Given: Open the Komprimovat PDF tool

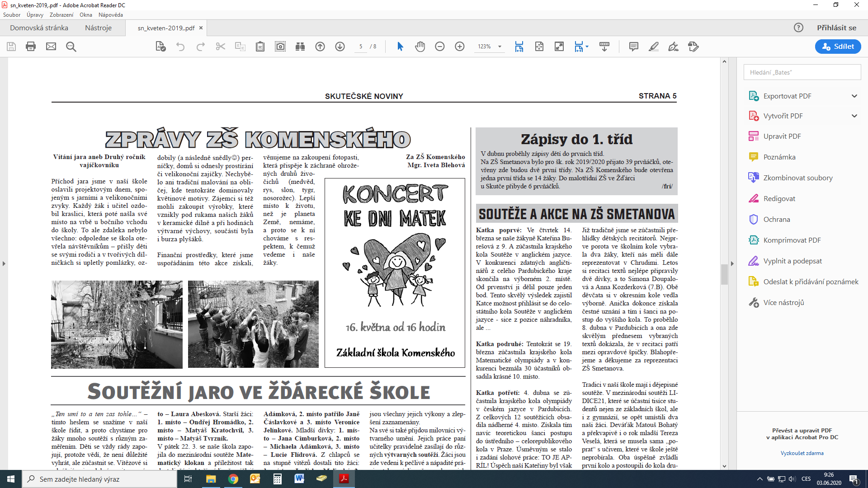Looking at the screenshot, I should pos(792,240).
